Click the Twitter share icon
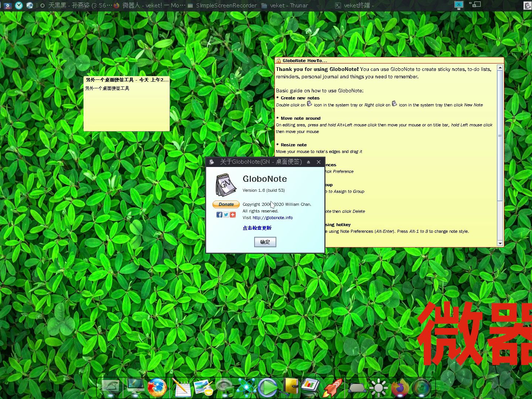The image size is (532, 399). click(226, 215)
